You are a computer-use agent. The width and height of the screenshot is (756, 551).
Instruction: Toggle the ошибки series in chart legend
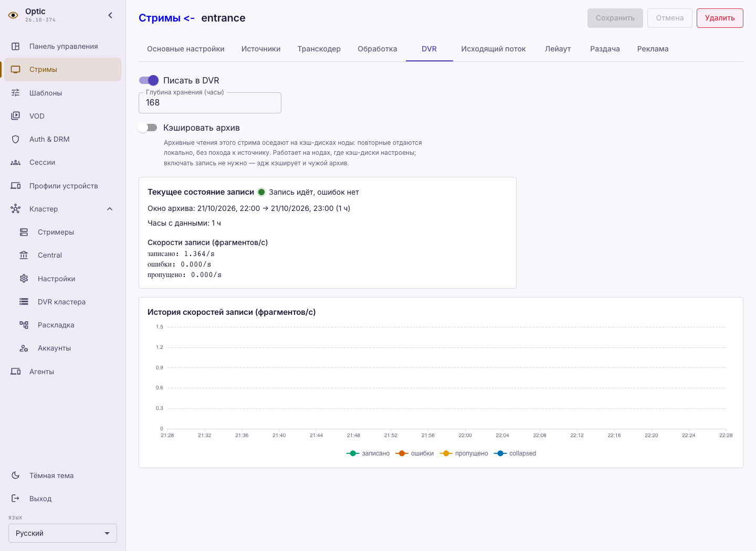click(415, 453)
